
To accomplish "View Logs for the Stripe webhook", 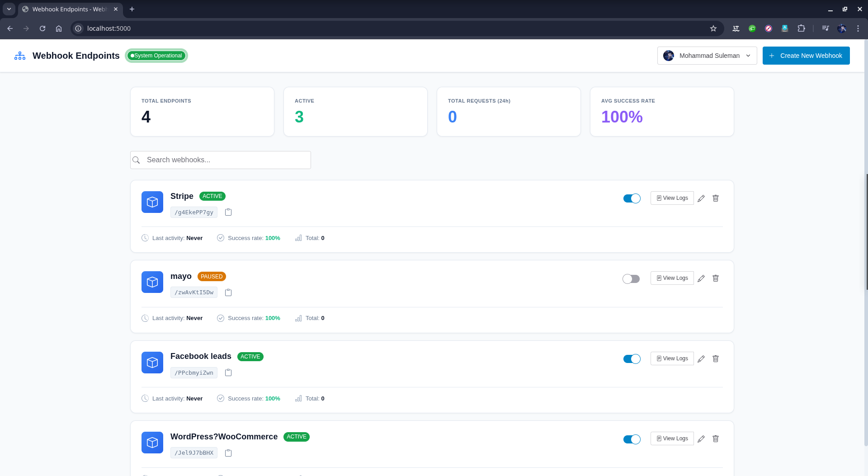I will 672,198.
